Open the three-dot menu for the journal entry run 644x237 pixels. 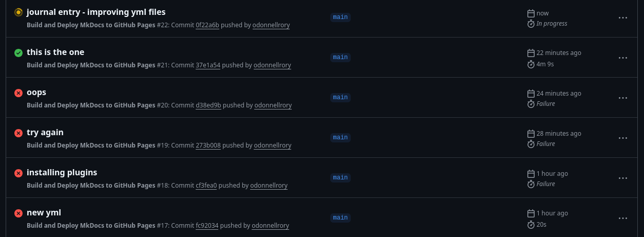[x=622, y=17]
